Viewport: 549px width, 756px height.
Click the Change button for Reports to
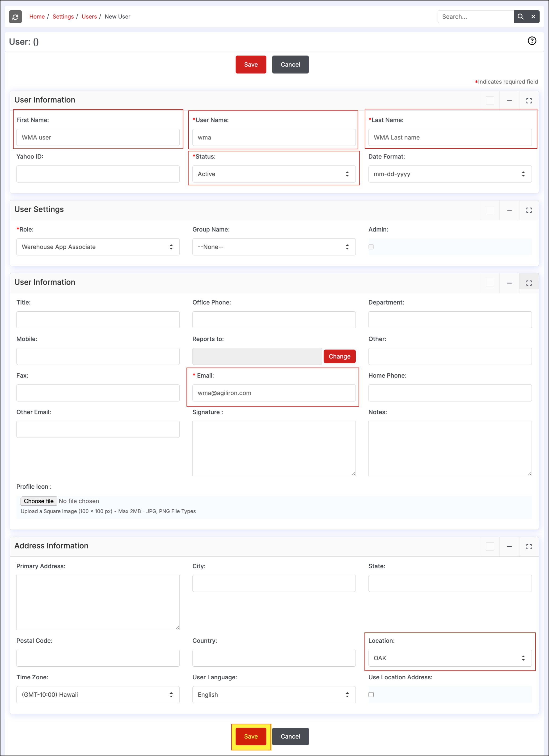(x=339, y=356)
